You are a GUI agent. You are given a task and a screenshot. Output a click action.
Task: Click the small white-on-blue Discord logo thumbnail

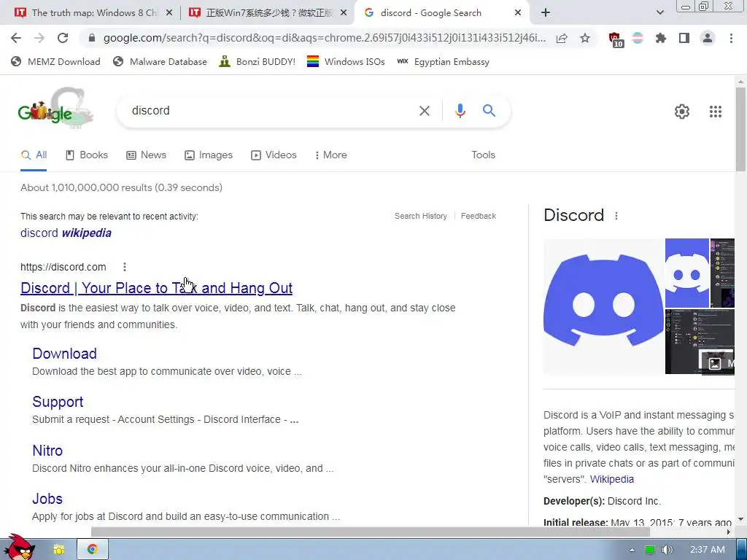click(x=687, y=273)
